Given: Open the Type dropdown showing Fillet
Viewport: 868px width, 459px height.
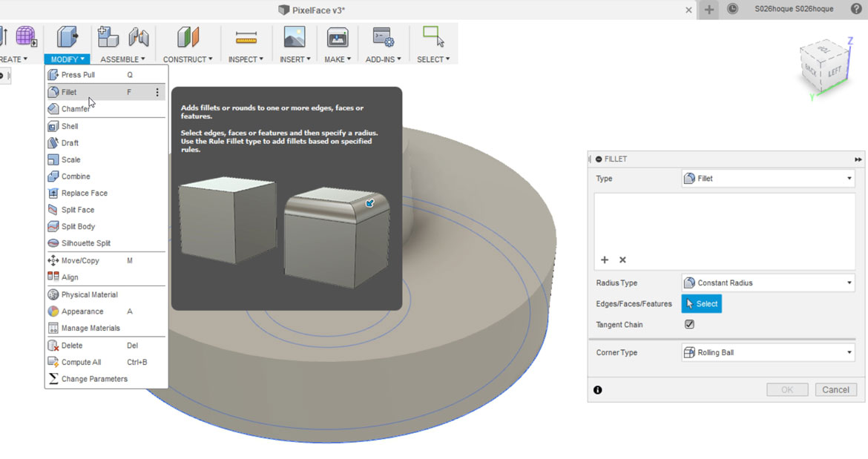Looking at the screenshot, I should 768,179.
